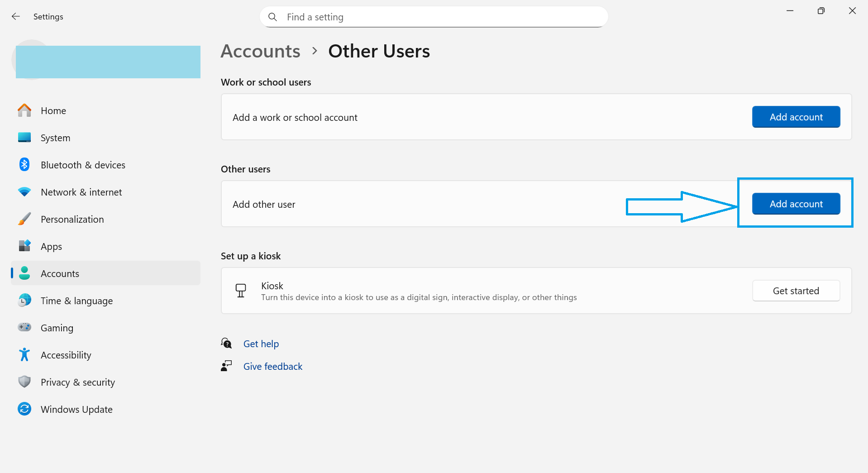Open the Get help link

[261, 344]
